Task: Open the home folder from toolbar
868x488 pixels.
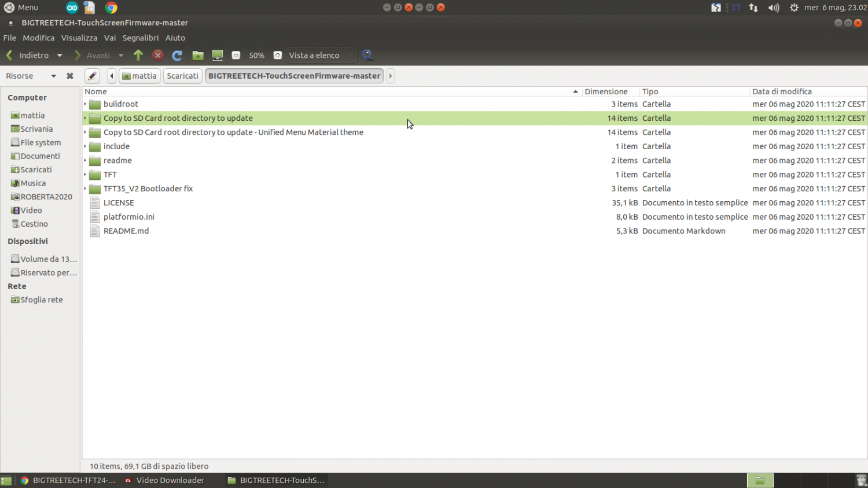Action: (198, 55)
